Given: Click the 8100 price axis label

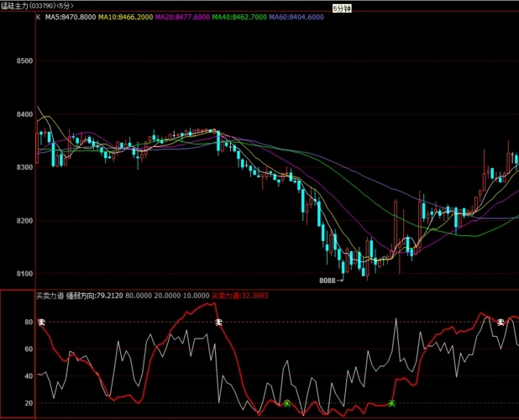Looking at the screenshot, I should (25, 274).
